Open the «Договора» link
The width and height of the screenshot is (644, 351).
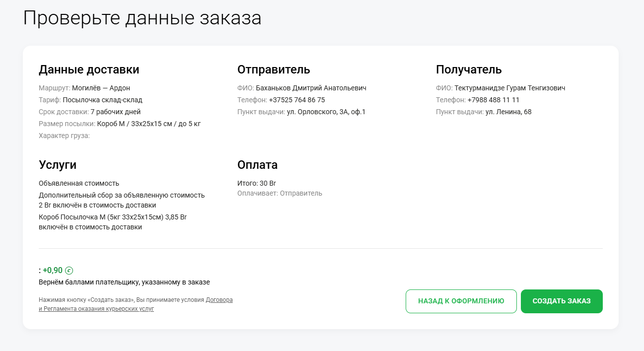219,300
